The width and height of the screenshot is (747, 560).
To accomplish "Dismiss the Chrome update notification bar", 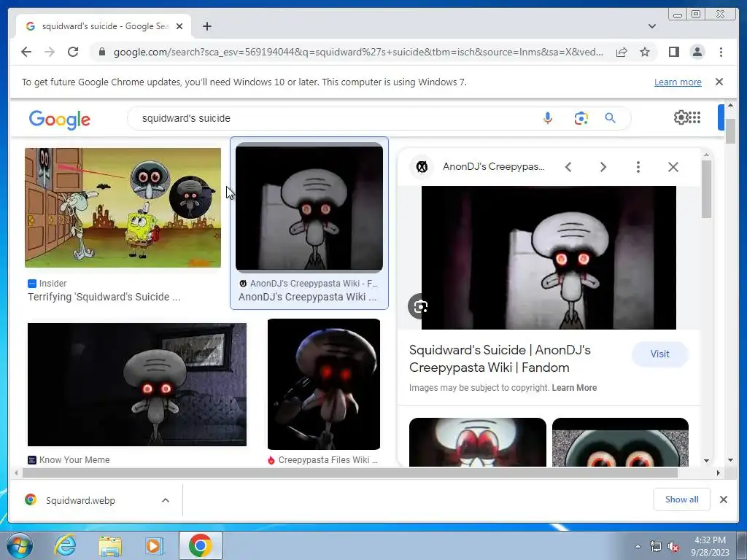I will [x=719, y=82].
